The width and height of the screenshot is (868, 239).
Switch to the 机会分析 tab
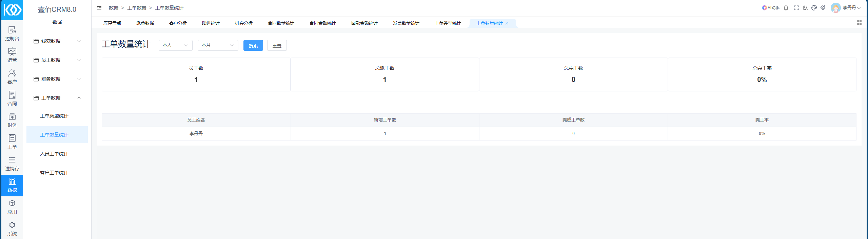point(244,23)
